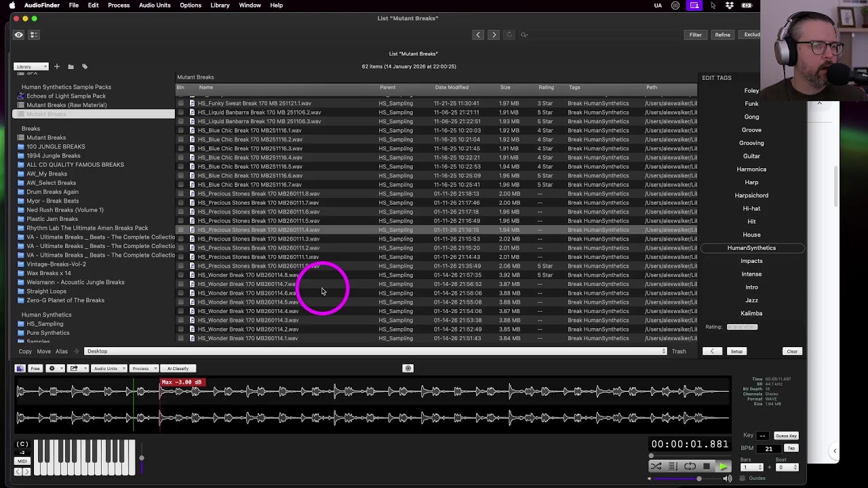Screen dimensions: 868x488
Task: Toggle the loop playback icon
Action: [x=690, y=466]
